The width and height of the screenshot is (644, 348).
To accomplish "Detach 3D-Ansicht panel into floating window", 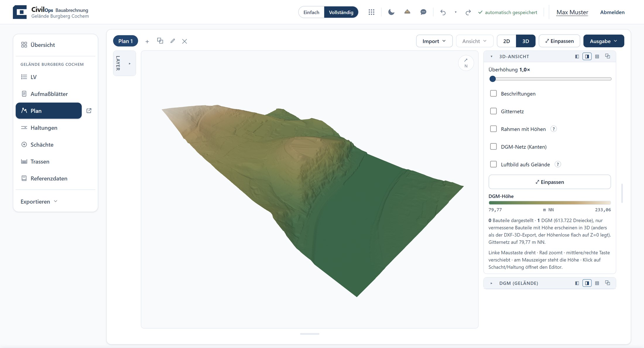I will (608, 56).
